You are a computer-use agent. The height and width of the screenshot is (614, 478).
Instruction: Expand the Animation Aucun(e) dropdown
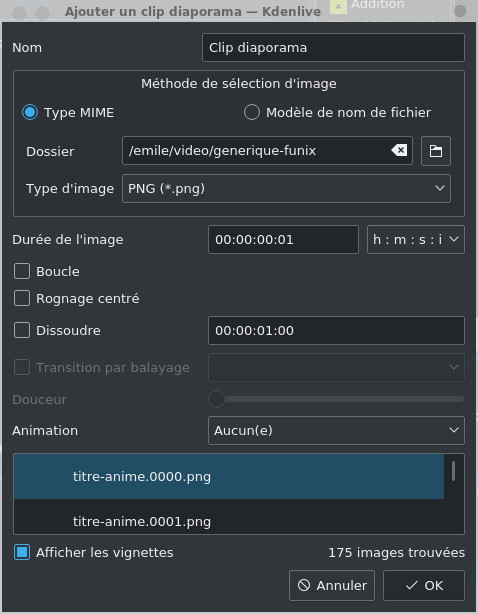tap(336, 430)
